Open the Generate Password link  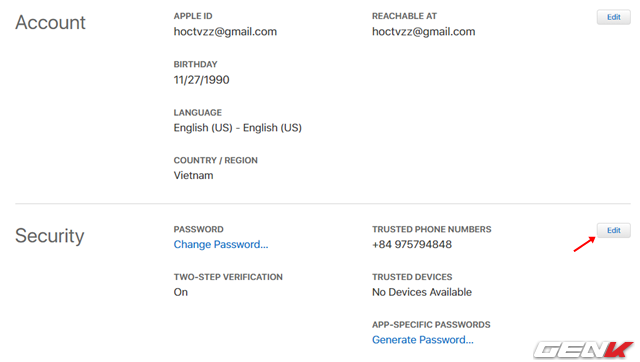[x=423, y=340]
